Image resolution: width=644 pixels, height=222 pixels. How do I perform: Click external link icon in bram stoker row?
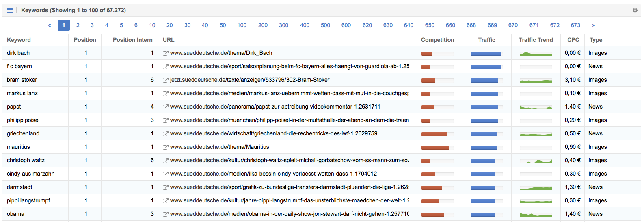[x=165, y=80]
